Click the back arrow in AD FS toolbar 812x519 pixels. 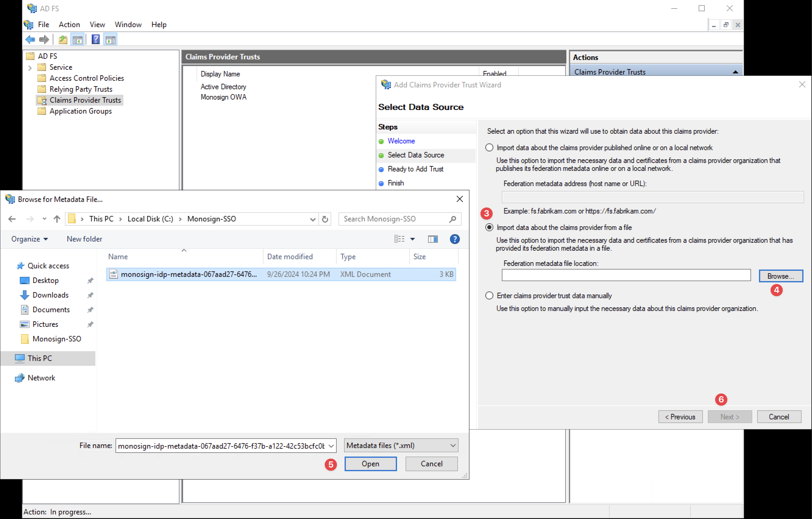[30, 40]
